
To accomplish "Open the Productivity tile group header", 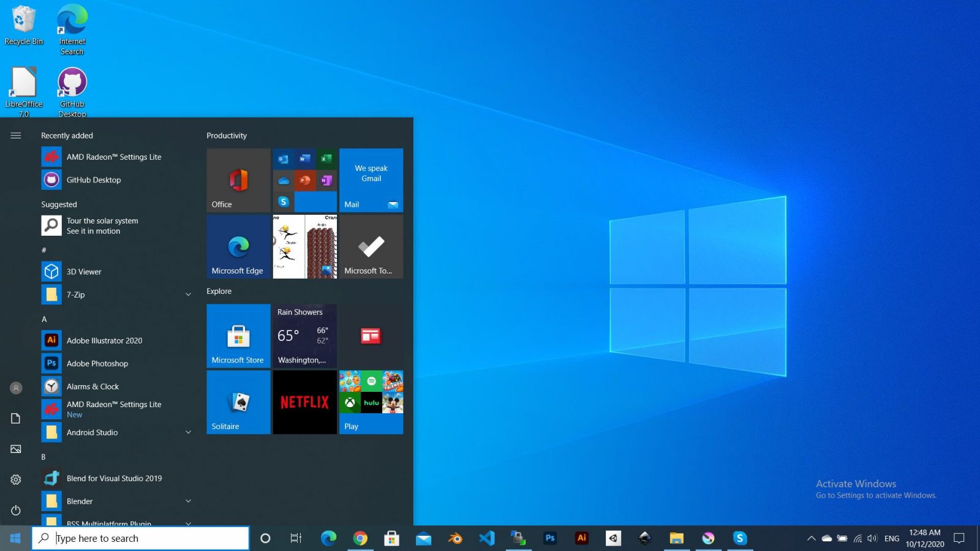I will click(x=227, y=135).
